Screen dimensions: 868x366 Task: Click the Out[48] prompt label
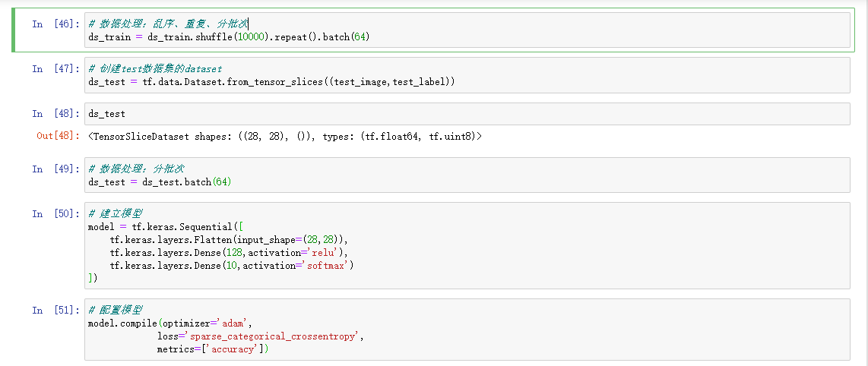click(58, 136)
